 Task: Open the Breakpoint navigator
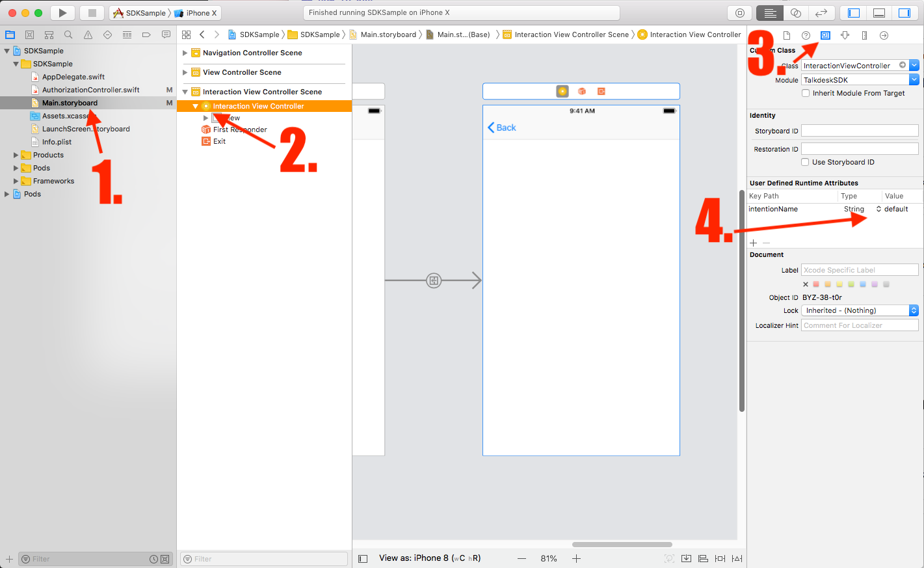(146, 34)
